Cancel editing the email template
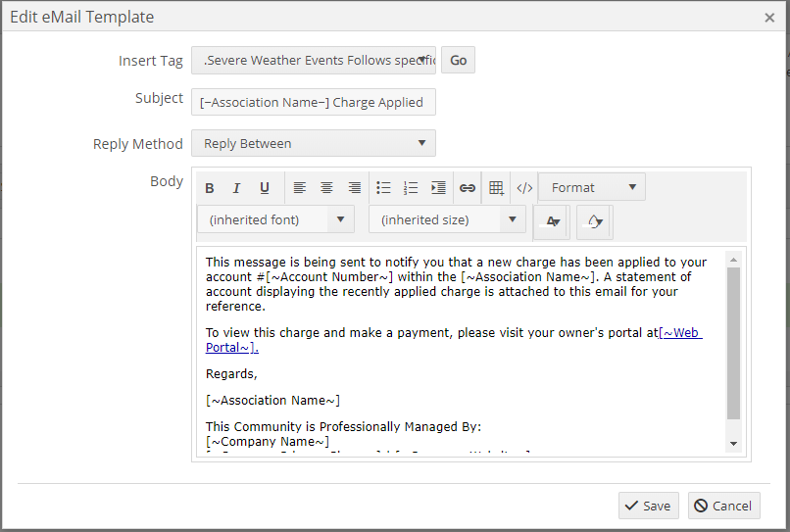This screenshot has height=532, width=790. (723, 506)
